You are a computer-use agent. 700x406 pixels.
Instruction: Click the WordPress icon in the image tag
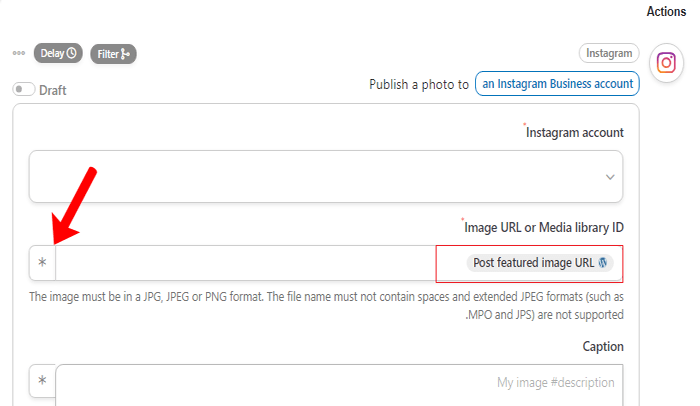coord(603,263)
